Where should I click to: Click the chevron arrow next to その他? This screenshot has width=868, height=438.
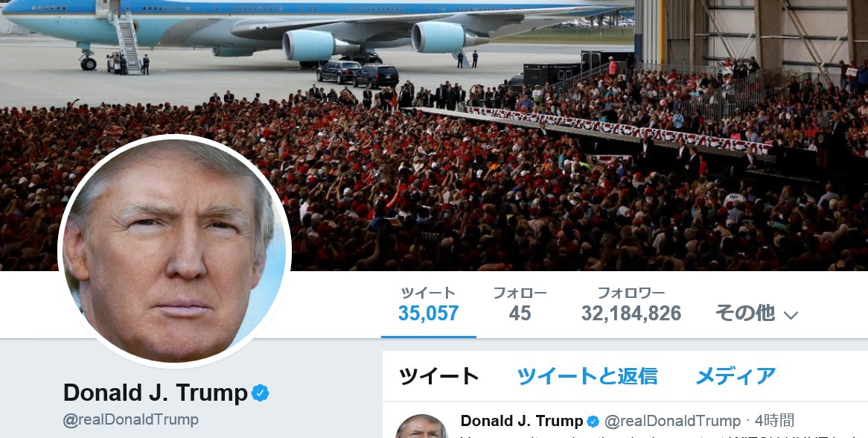coord(791,315)
